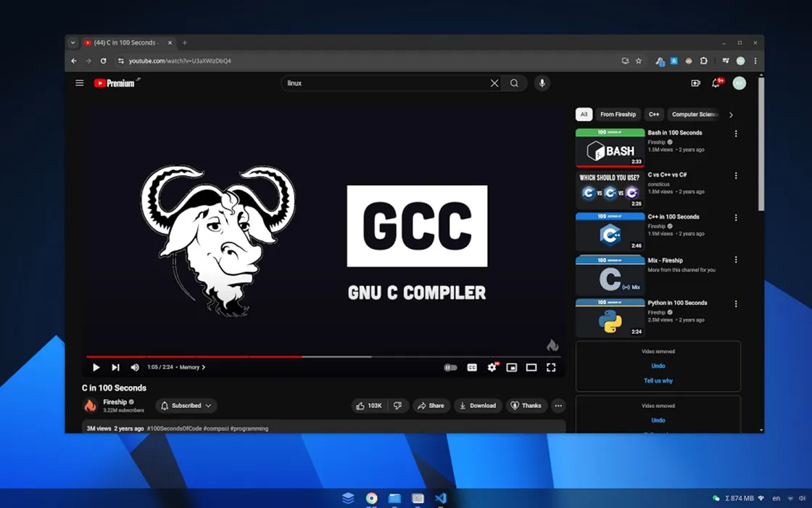Image resolution: width=812 pixels, height=508 pixels.
Task: Dislike the video
Action: [x=398, y=406]
